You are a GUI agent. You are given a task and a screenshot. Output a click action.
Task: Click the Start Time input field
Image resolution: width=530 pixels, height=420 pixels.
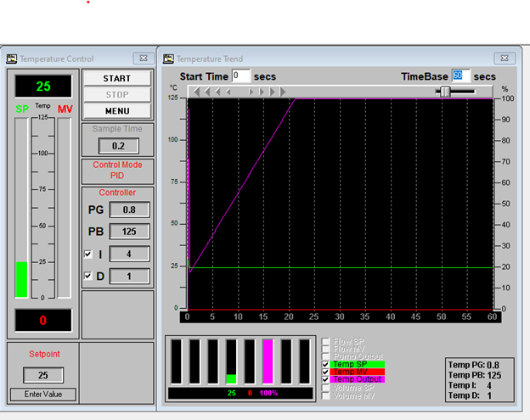point(241,76)
